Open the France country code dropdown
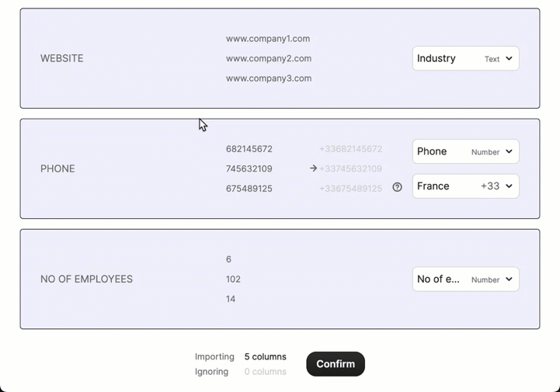This screenshot has height=392, width=560. click(465, 186)
